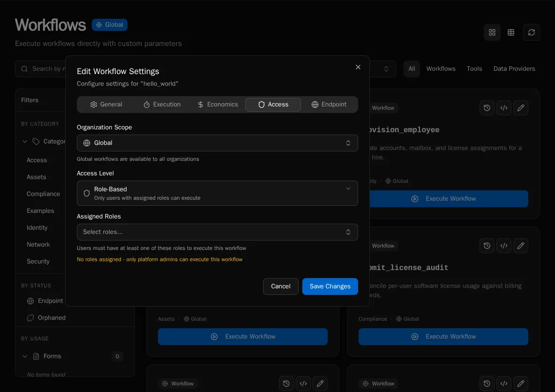Open the Economics settings tab
Viewport: 555px width, 392px height.
point(217,105)
